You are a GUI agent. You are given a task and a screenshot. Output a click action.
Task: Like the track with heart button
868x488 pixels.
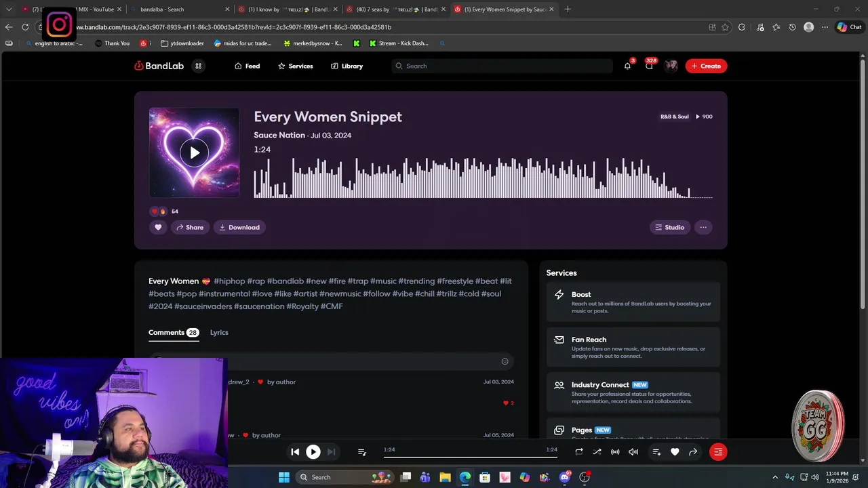(x=158, y=227)
